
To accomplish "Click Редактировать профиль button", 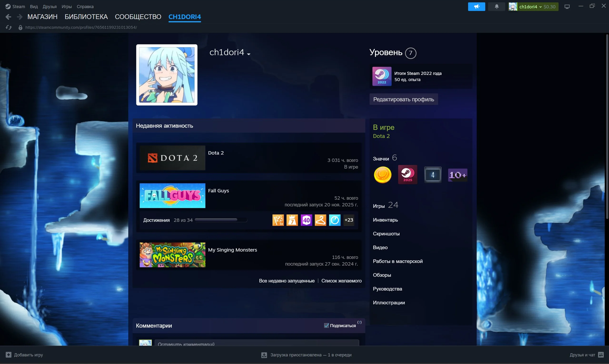I will (x=404, y=99).
